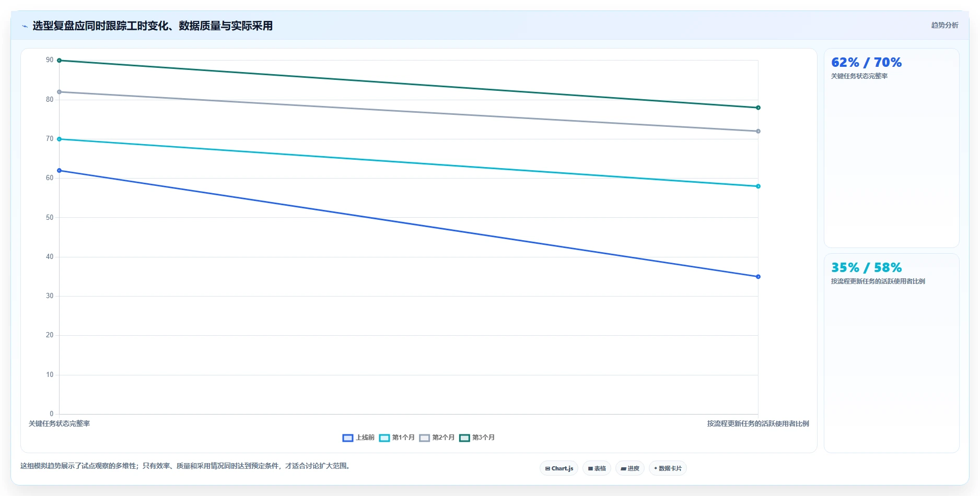The image size is (980, 496).
Task: Click the 关键任务状态完整率 card caption
Action: coord(859,76)
